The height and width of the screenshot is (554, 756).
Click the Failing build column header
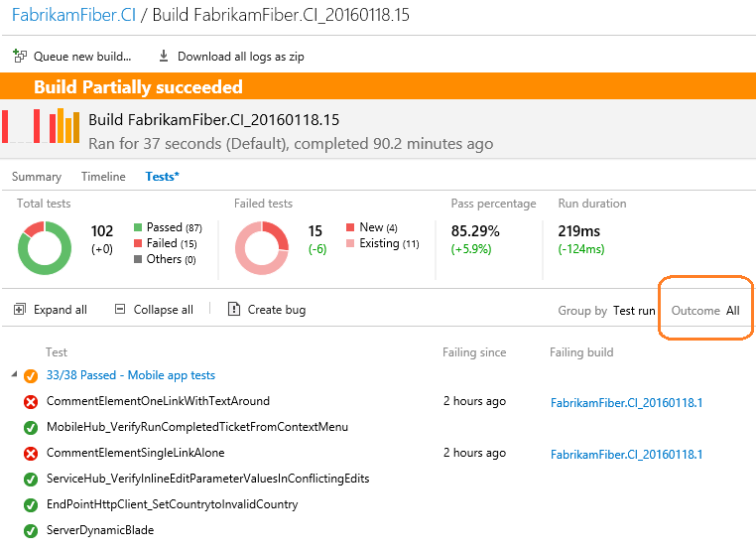[x=581, y=352]
